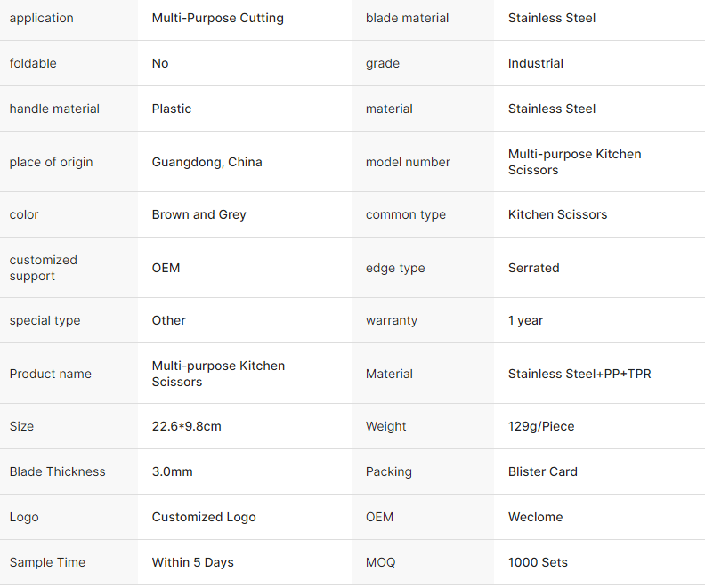Select the "Stainless Steel+PP+TPR" material value

pyautogui.click(x=579, y=374)
